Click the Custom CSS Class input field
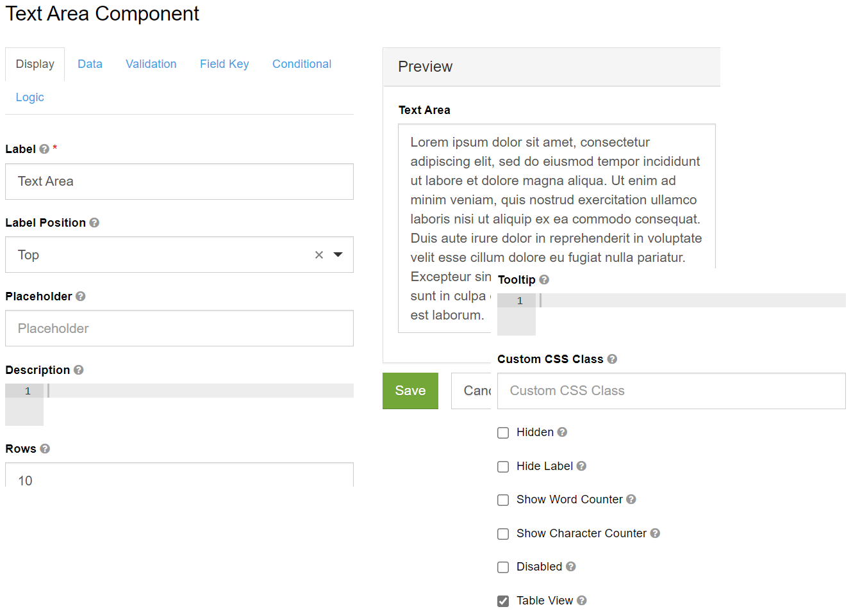The image size is (860, 616). point(671,391)
